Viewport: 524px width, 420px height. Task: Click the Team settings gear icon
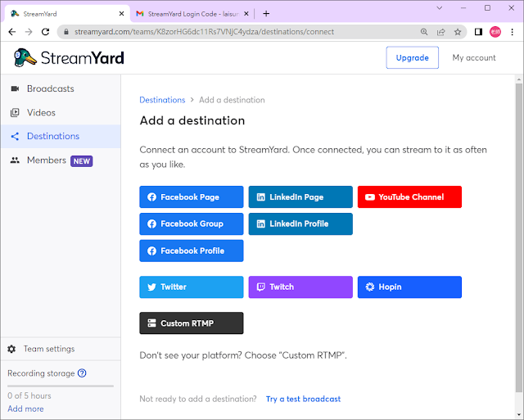(11, 349)
